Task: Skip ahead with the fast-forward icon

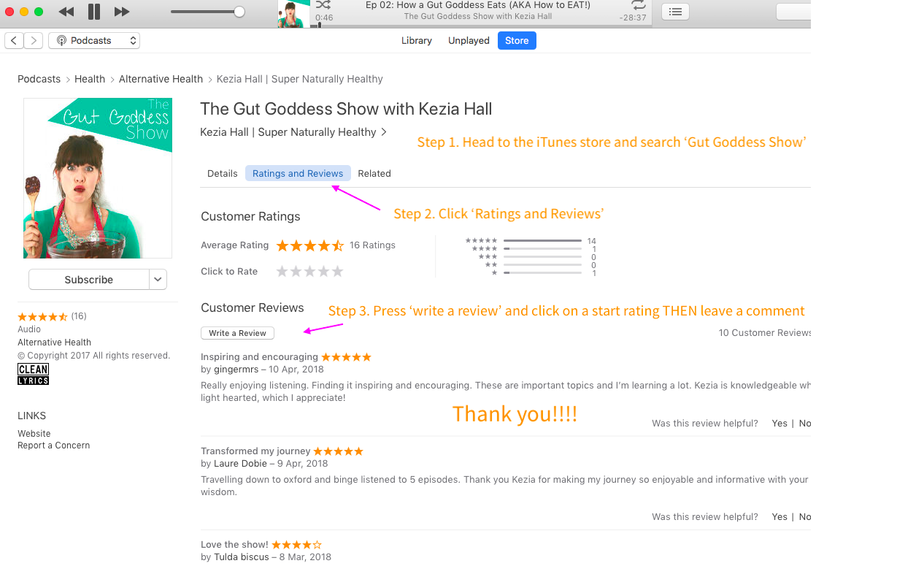Action: point(122,12)
